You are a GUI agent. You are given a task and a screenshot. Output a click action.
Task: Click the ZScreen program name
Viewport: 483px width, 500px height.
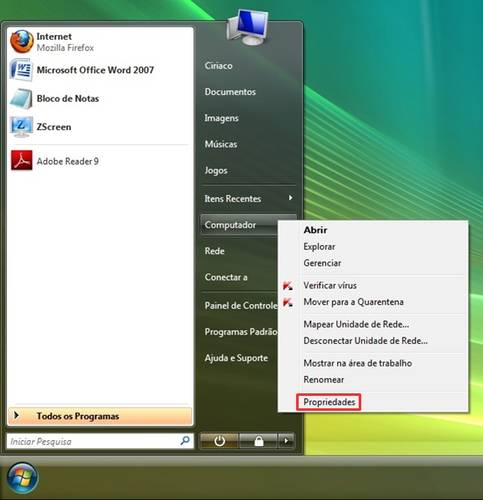pos(54,127)
